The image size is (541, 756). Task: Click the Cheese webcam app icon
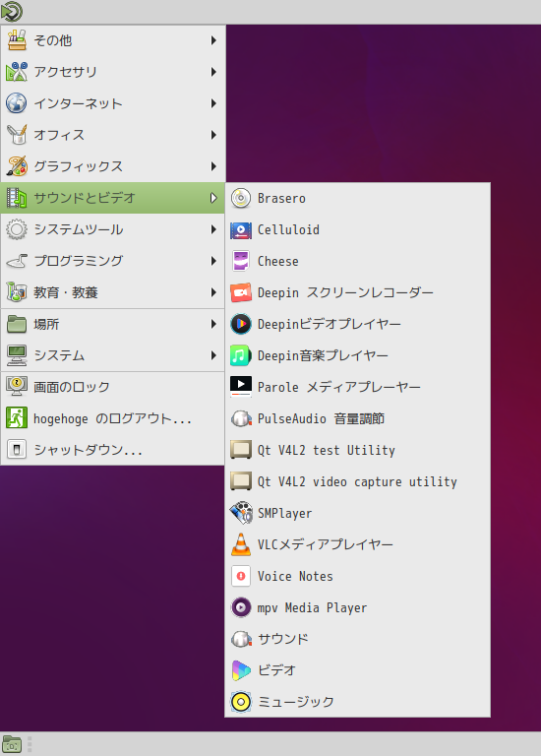pos(241,261)
